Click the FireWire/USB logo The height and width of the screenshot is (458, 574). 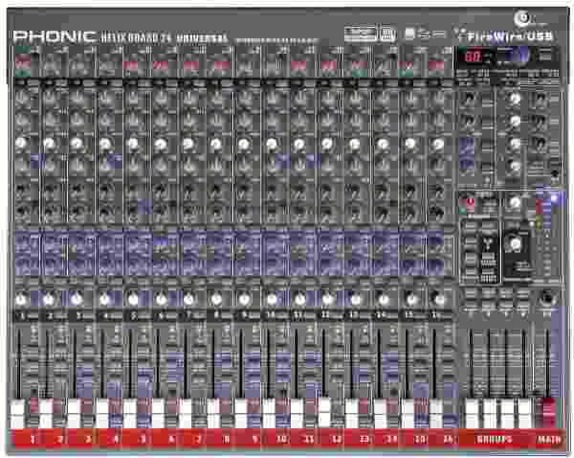pos(510,37)
